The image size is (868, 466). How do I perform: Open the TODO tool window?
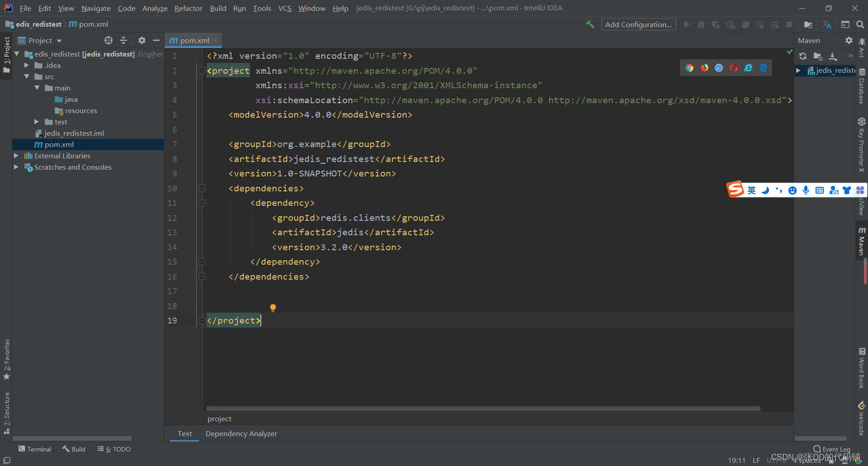[114, 449]
